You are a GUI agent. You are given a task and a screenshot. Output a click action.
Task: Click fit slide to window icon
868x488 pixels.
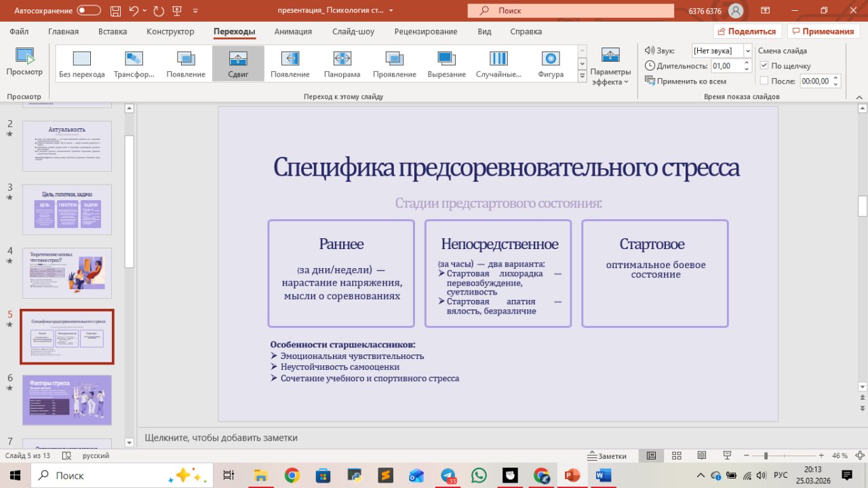859,455
